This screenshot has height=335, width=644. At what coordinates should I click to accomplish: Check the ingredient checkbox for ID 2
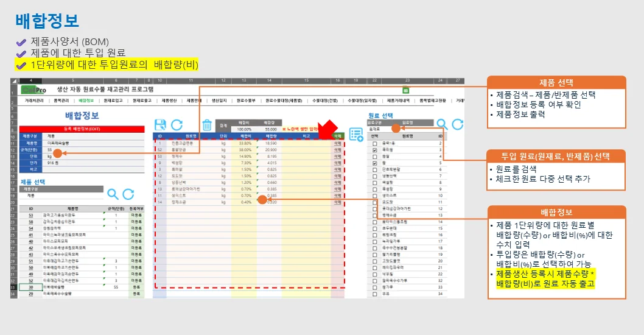point(375,143)
